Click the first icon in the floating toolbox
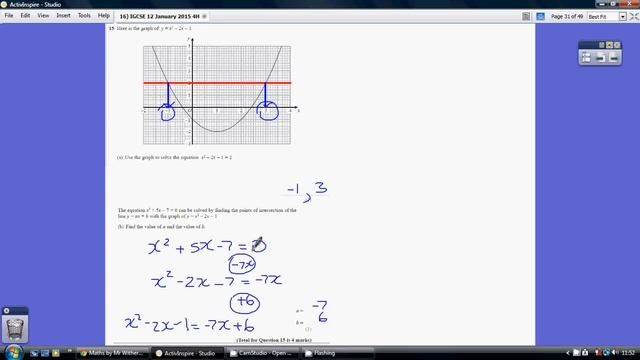This screenshot has width=640, height=360. (x=586, y=58)
